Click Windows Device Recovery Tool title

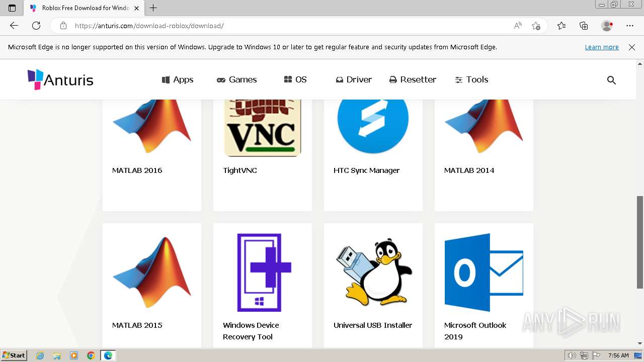[x=251, y=331]
